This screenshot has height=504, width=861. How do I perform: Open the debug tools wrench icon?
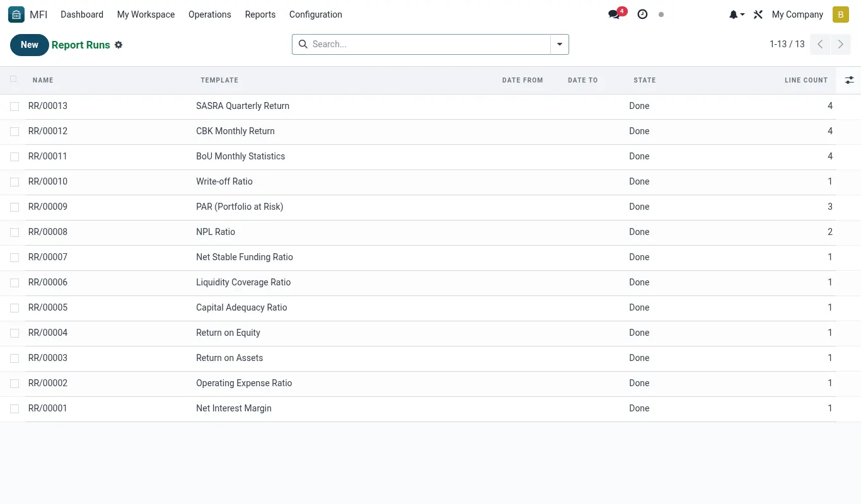tap(758, 14)
